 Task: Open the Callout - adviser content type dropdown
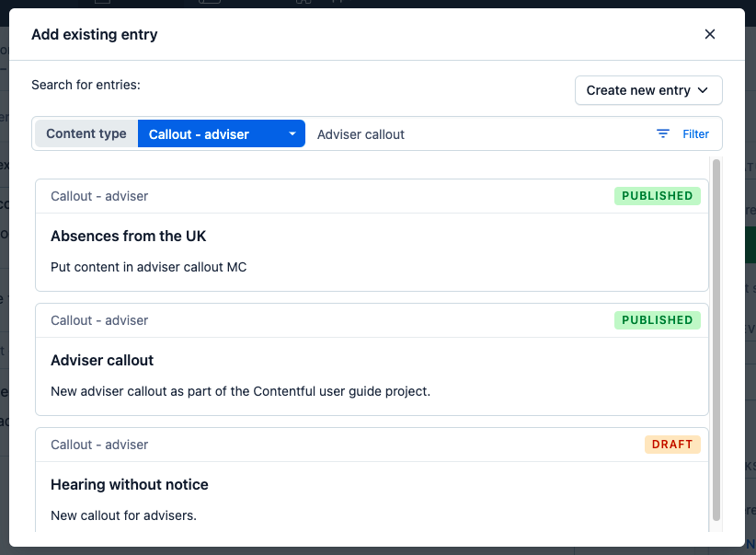click(x=221, y=133)
